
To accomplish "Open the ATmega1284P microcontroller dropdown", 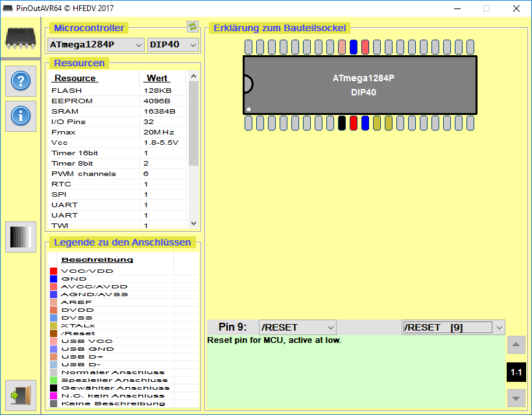I will pos(96,45).
